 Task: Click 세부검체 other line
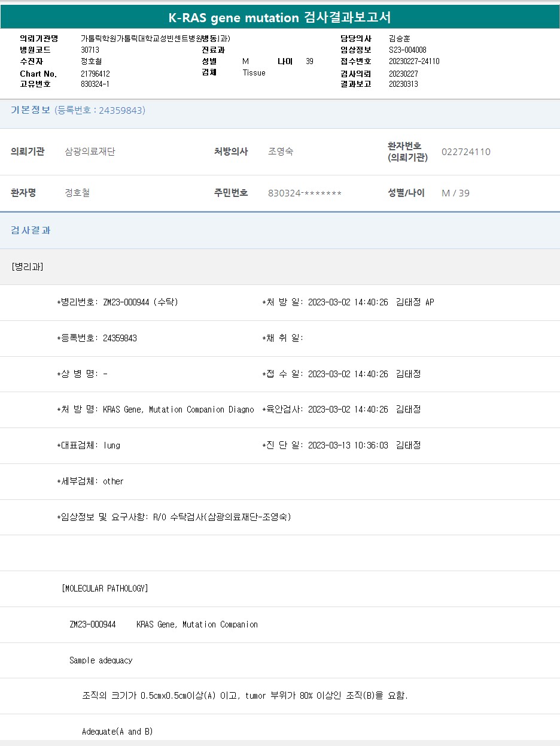click(x=90, y=481)
